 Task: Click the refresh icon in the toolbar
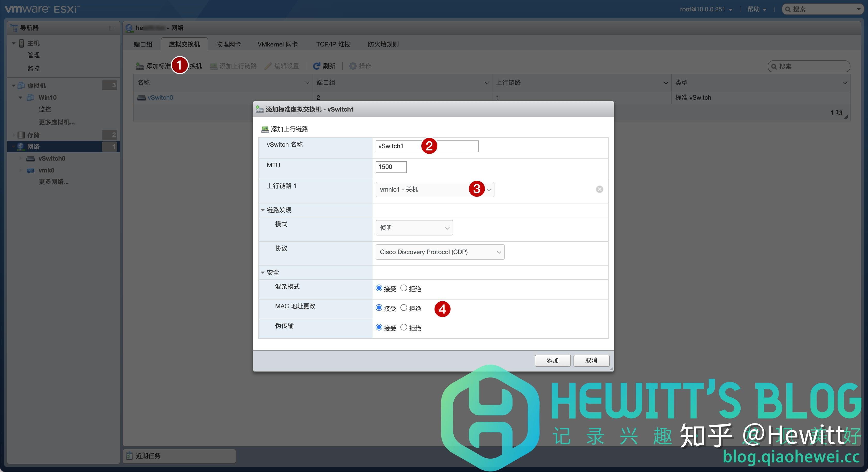(x=317, y=66)
